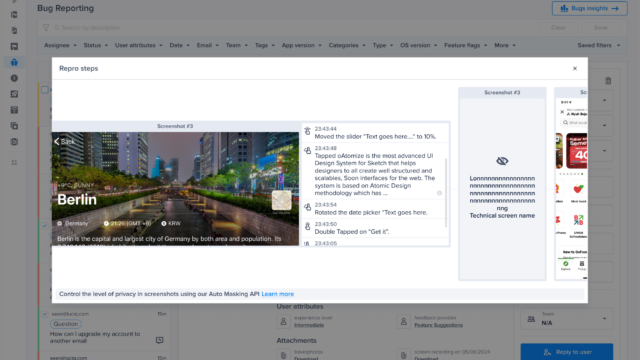Click the filter funnel icon
640x360 pixels.
[x=46, y=28]
